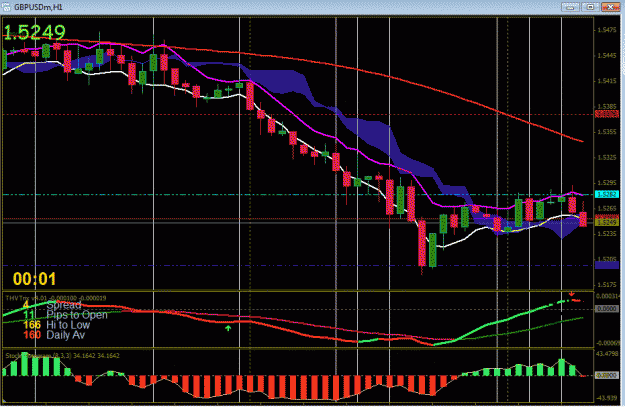Click the 1.5475 price axis label
This screenshot has width=625, height=407.
607,30
